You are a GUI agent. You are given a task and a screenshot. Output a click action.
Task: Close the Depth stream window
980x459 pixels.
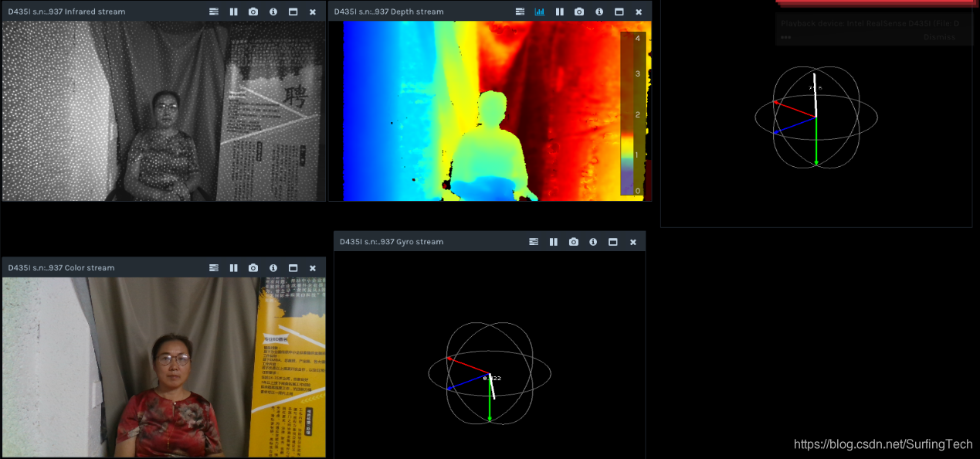(639, 12)
